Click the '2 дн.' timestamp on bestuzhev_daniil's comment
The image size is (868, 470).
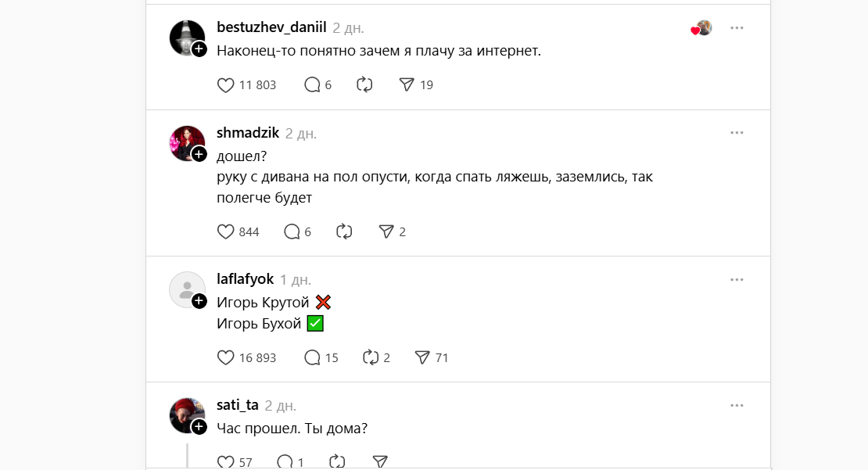[346, 27]
